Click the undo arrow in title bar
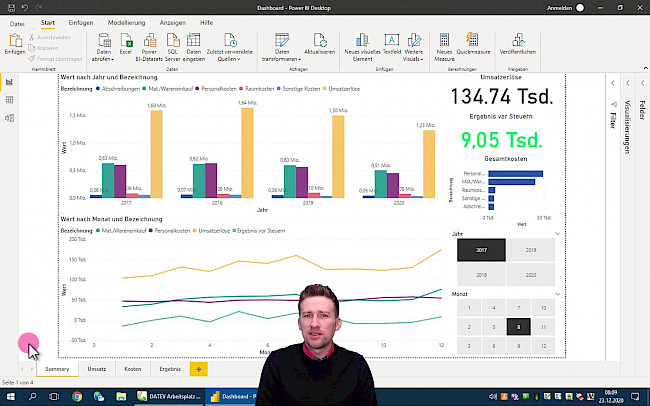Viewport: 650px width, 406px height. click(25, 8)
